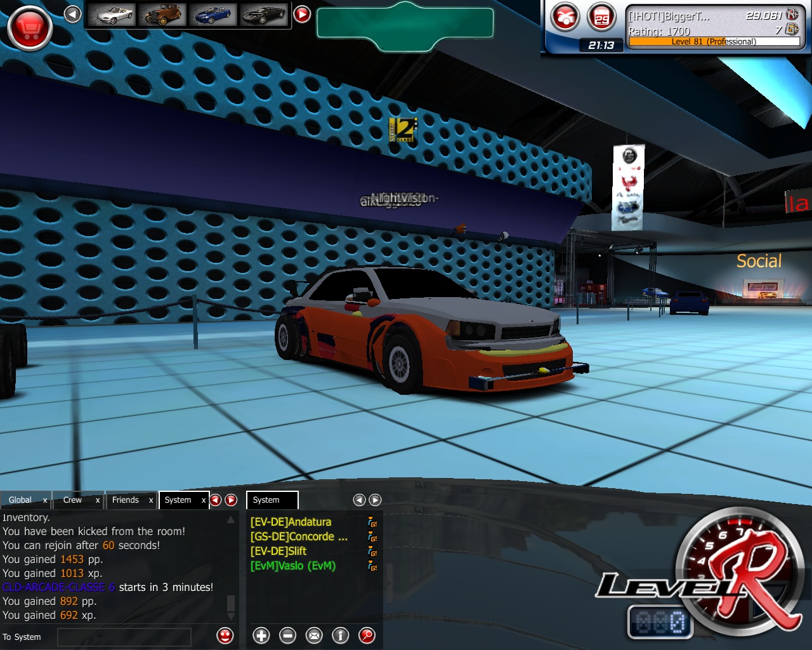Go to next cars with red arrow
The width and height of the screenshot is (812, 650).
tap(303, 14)
